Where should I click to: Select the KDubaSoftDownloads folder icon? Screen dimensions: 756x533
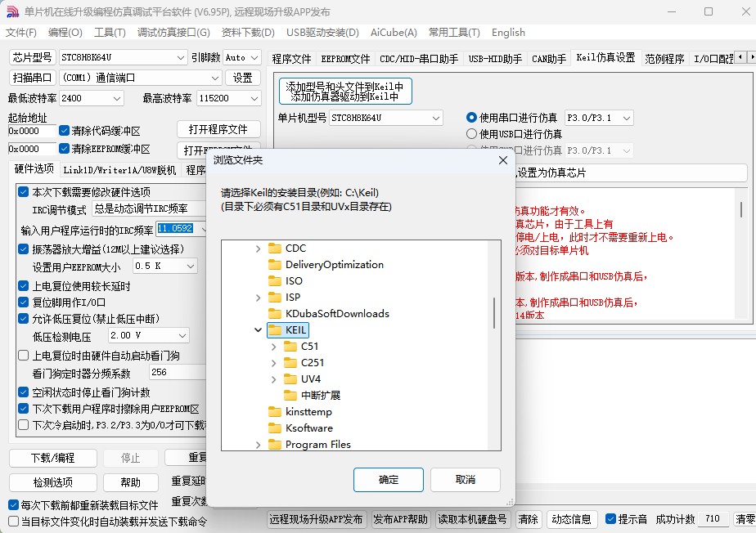pos(275,314)
